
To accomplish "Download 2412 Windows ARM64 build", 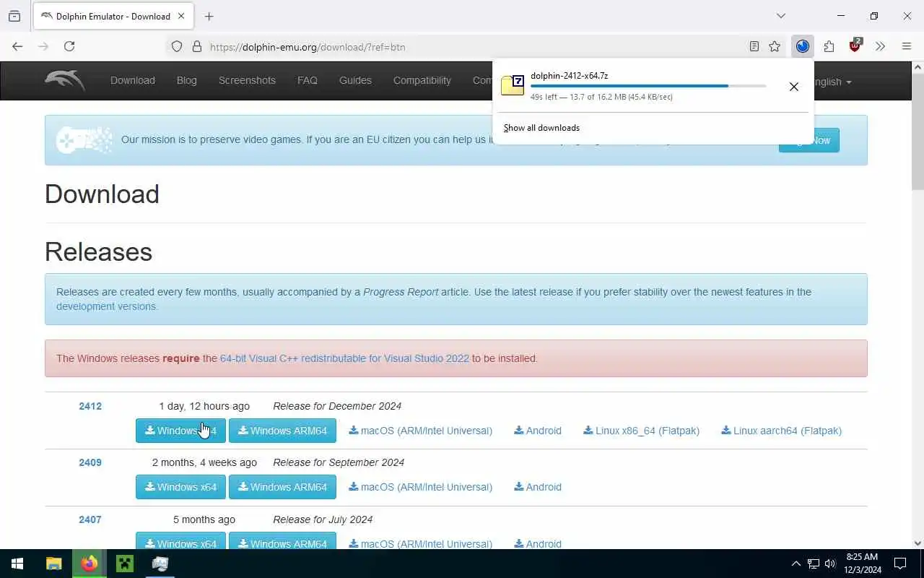I will click(282, 431).
